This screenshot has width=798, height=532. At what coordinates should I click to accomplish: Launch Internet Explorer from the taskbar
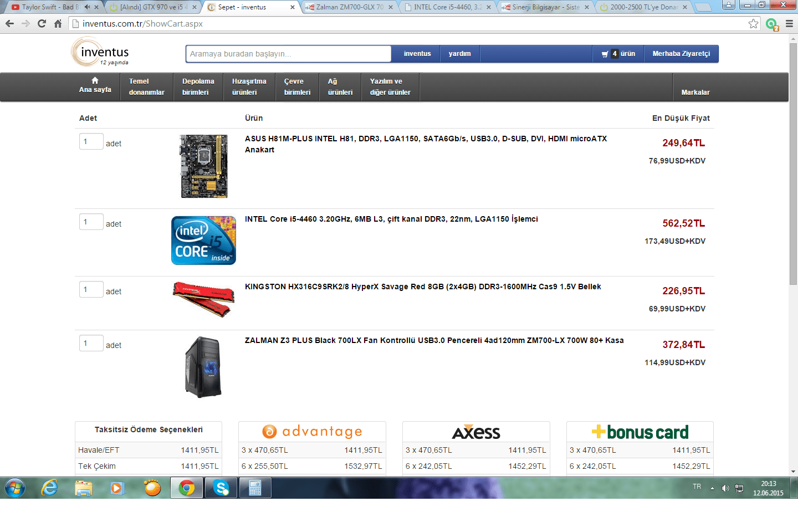click(50, 488)
